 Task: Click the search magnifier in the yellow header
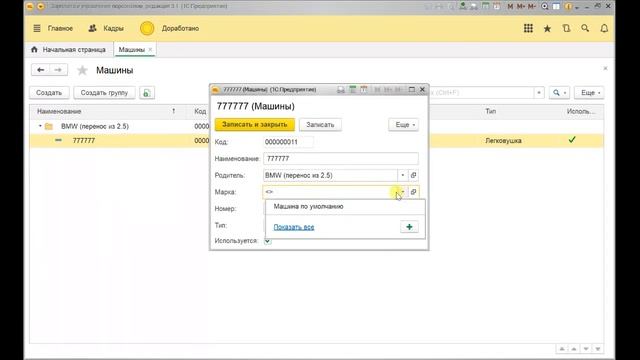[x=585, y=28]
